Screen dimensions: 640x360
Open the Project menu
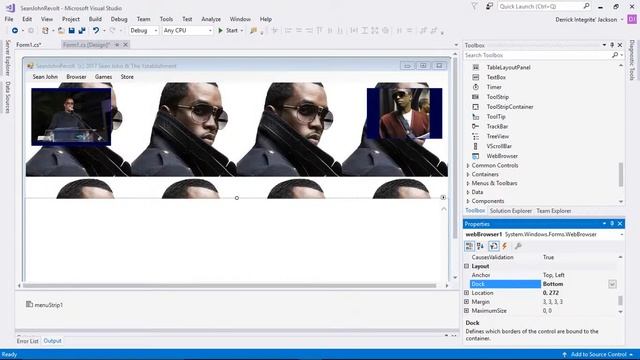pyautogui.click(x=71, y=19)
